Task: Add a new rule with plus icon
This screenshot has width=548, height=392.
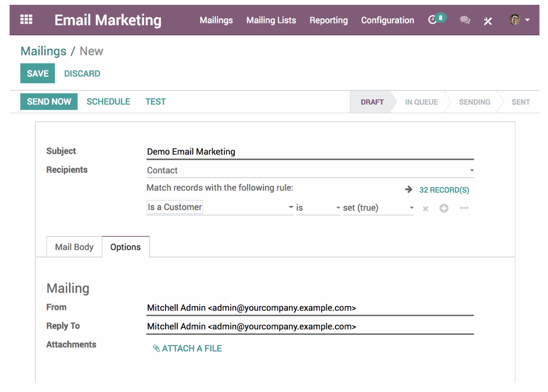Action: pos(444,208)
